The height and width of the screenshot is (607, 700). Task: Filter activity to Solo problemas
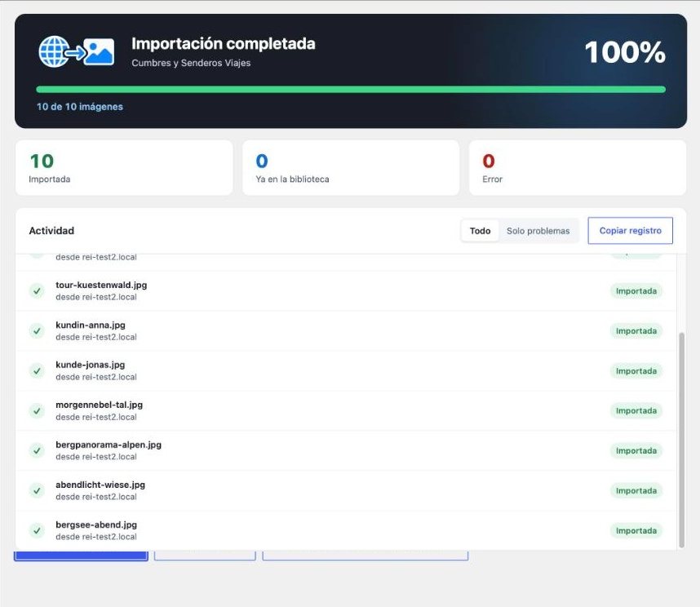pyautogui.click(x=538, y=231)
